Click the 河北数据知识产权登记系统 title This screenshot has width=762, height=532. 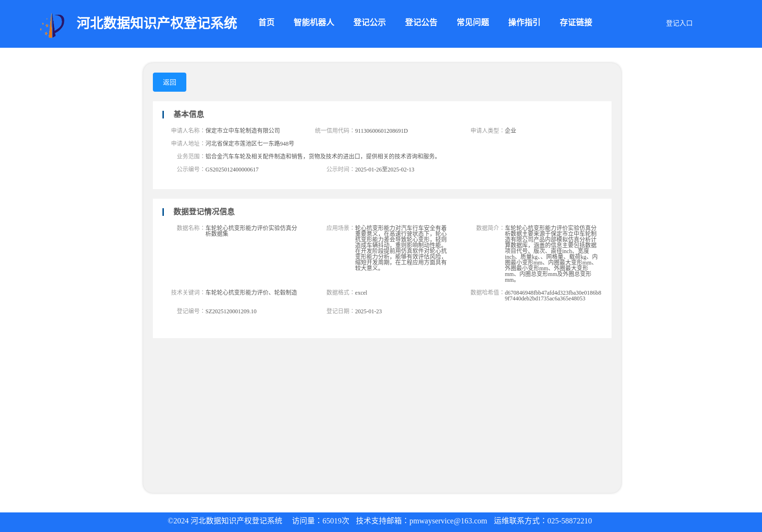[157, 23]
